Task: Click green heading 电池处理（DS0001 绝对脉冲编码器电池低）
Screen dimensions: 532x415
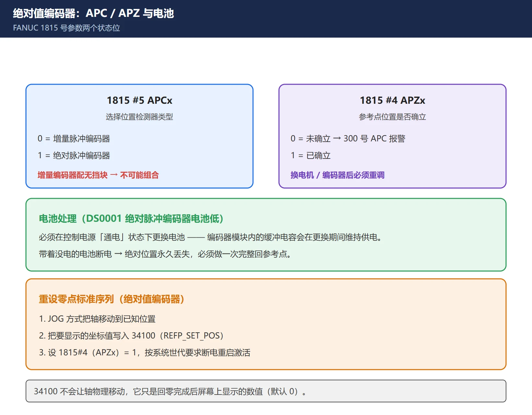Action: (131, 219)
